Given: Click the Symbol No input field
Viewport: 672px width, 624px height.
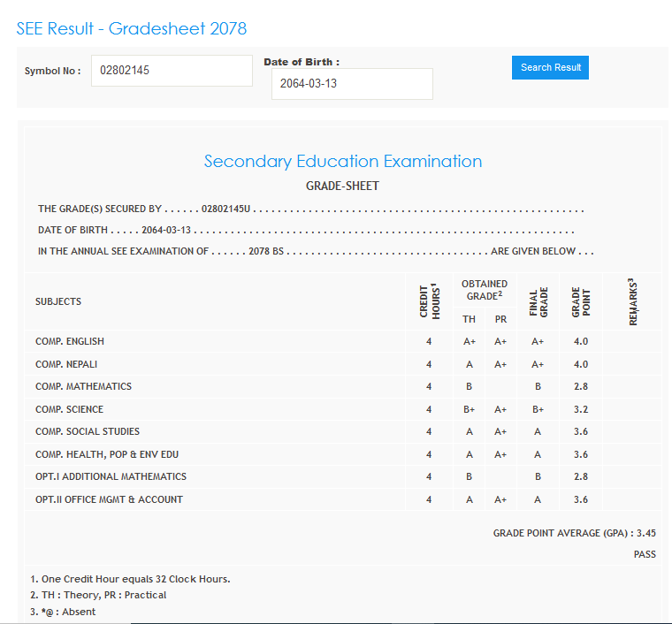Looking at the screenshot, I should pos(172,71).
